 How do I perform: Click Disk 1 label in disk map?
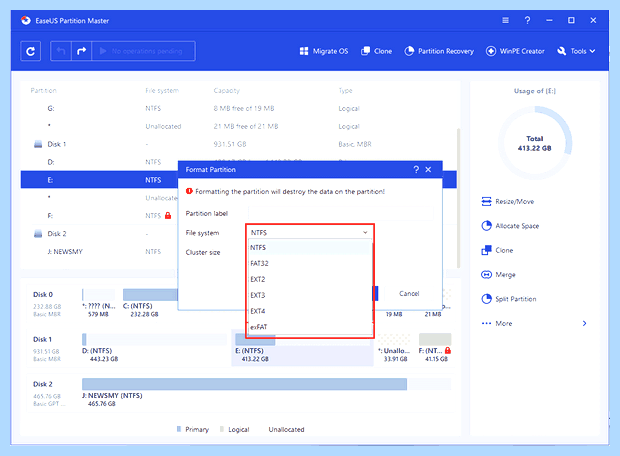[42, 339]
